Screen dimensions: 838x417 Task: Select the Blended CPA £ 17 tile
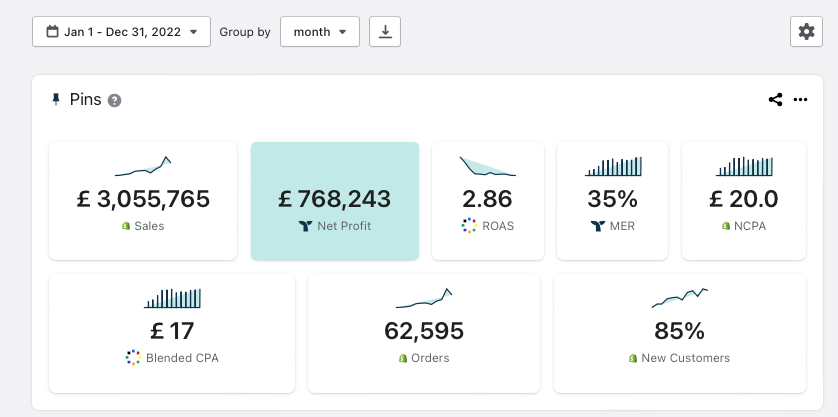172,332
